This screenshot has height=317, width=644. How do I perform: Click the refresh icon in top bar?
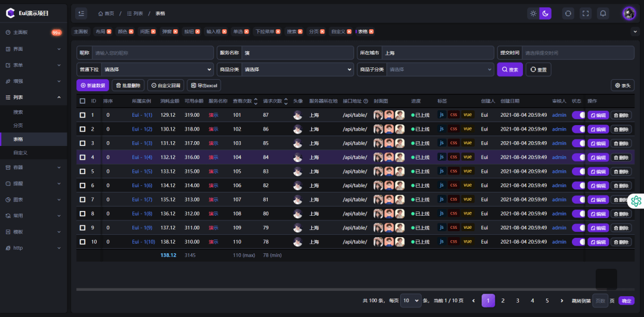click(x=568, y=14)
